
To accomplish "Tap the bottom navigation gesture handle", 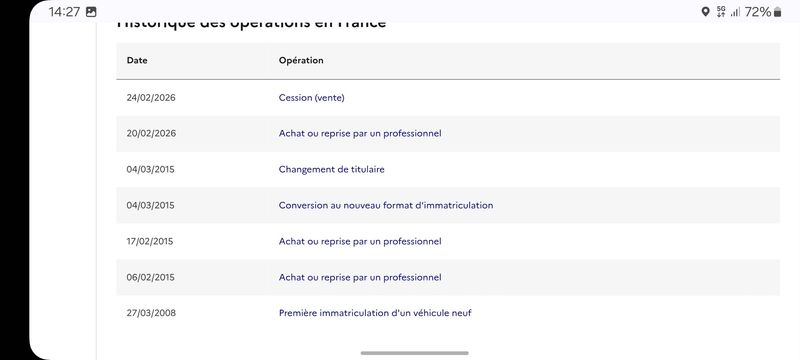I will point(414,353).
